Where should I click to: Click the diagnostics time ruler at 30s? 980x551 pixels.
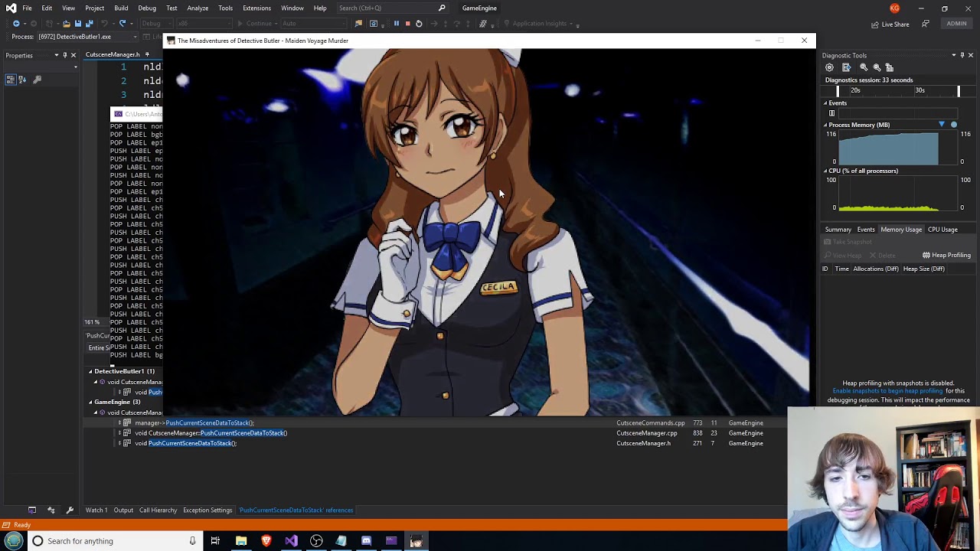920,90
